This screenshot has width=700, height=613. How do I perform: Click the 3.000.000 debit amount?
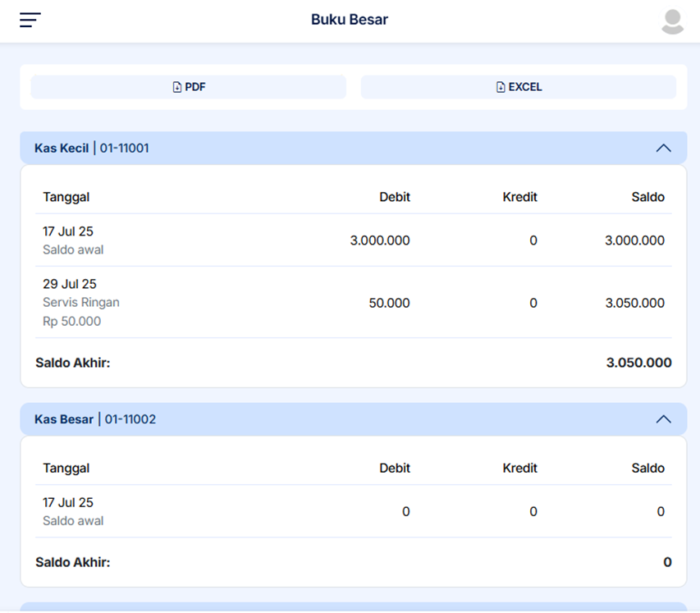click(379, 240)
